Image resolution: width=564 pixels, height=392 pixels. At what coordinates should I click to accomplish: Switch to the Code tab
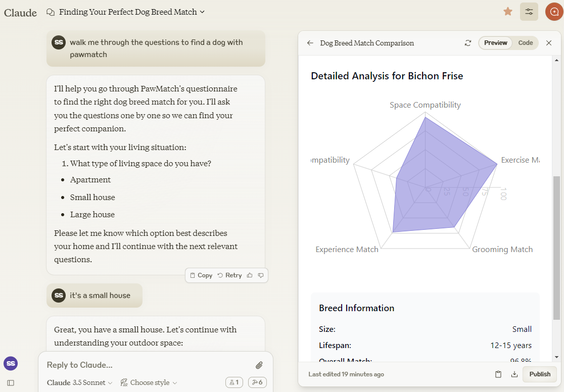tap(526, 43)
